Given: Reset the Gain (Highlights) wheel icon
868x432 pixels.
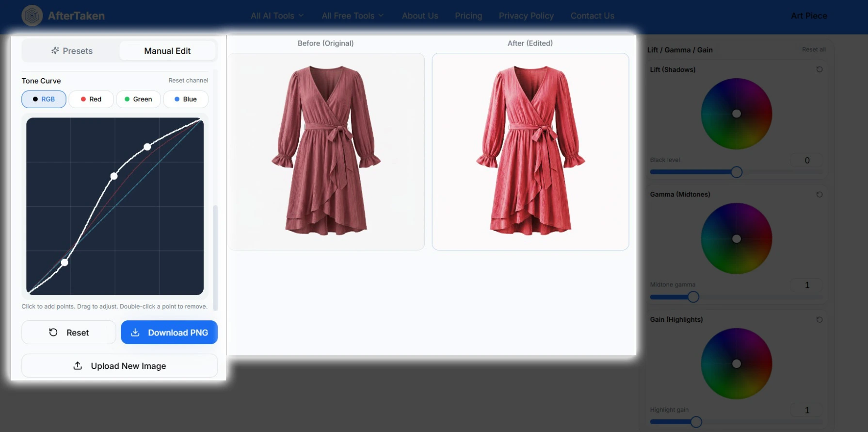Looking at the screenshot, I should tap(820, 319).
